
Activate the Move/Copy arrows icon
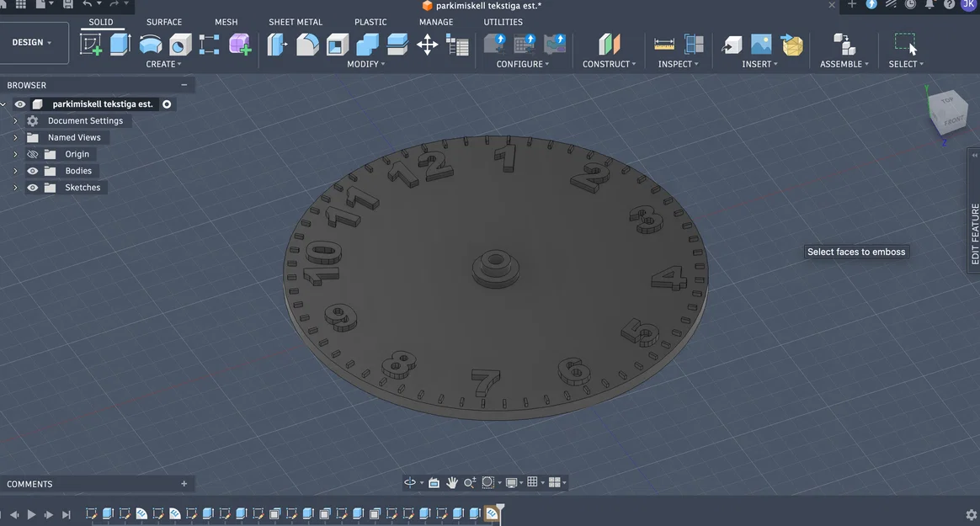point(428,45)
